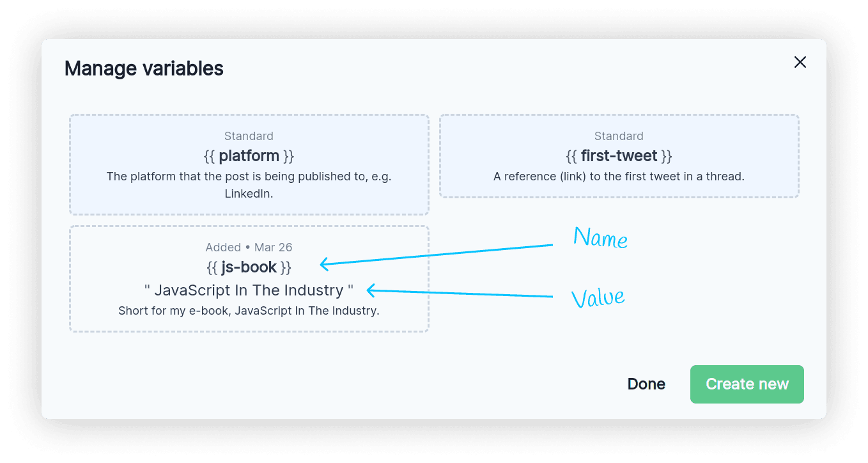Select the platform variable card

coord(249,165)
